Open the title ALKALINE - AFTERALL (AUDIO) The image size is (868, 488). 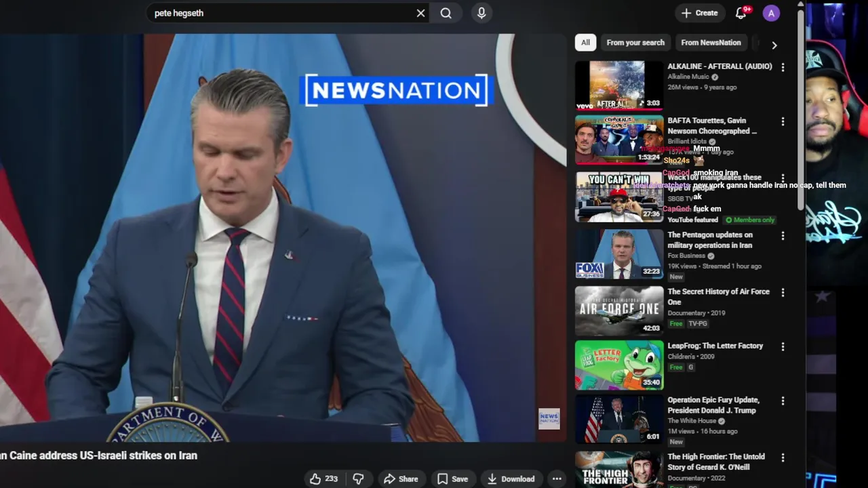(719, 66)
